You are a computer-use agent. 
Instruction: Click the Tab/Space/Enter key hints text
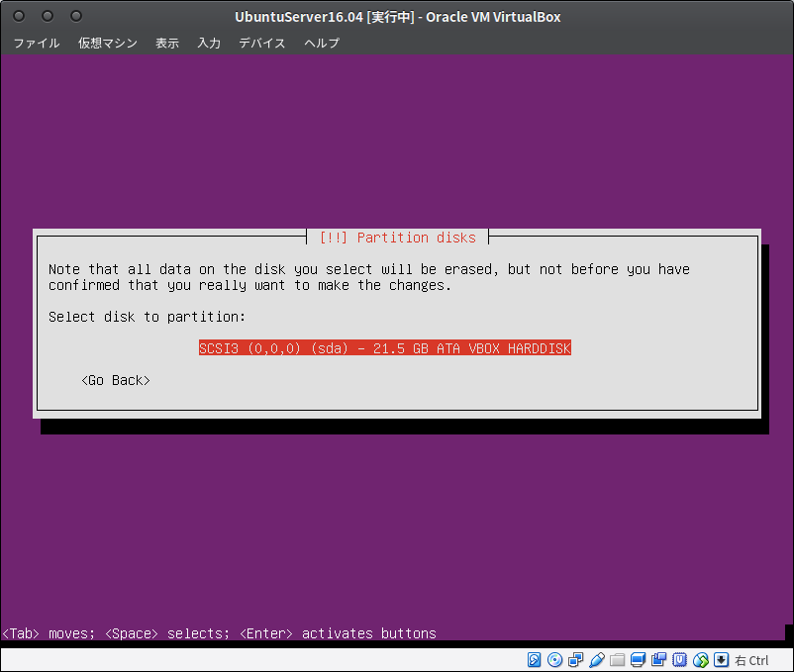(x=219, y=633)
